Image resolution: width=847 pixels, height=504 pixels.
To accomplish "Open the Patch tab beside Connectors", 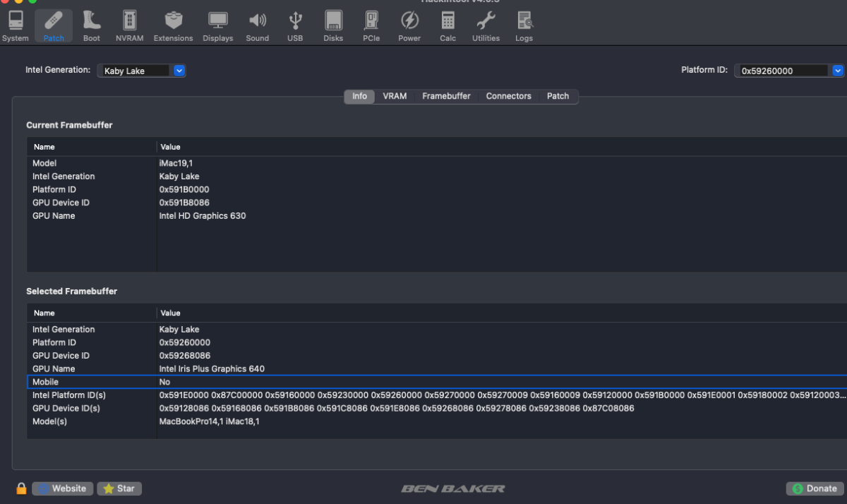I will point(558,96).
